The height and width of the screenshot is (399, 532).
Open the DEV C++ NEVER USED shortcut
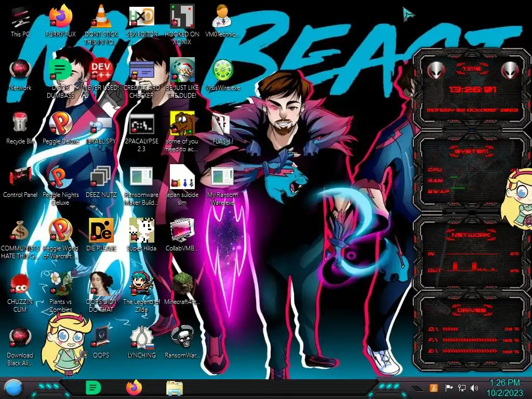pos(101,70)
